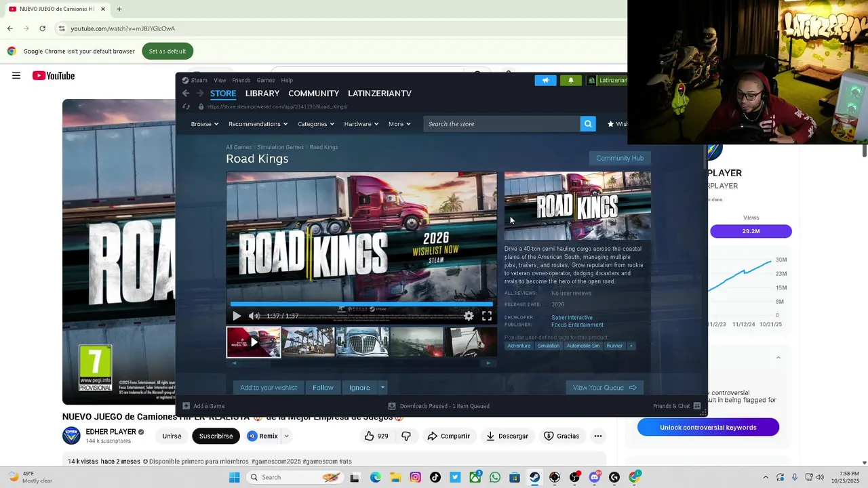Ignore the Road Kings game

click(359, 388)
